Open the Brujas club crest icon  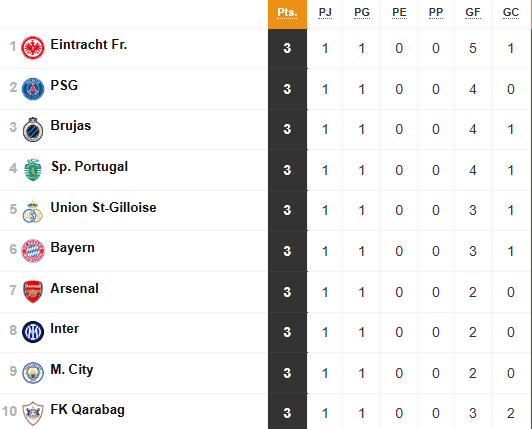click(x=33, y=129)
